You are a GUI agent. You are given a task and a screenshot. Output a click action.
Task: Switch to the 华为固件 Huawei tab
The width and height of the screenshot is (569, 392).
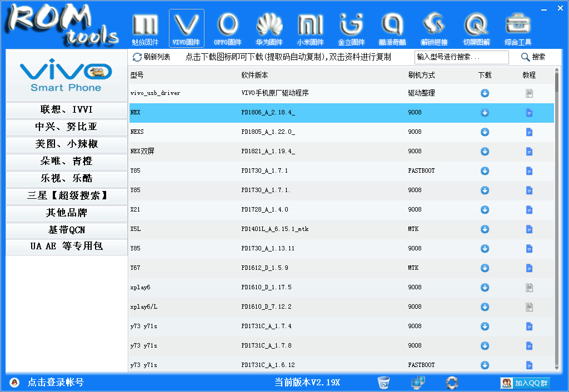tap(269, 29)
